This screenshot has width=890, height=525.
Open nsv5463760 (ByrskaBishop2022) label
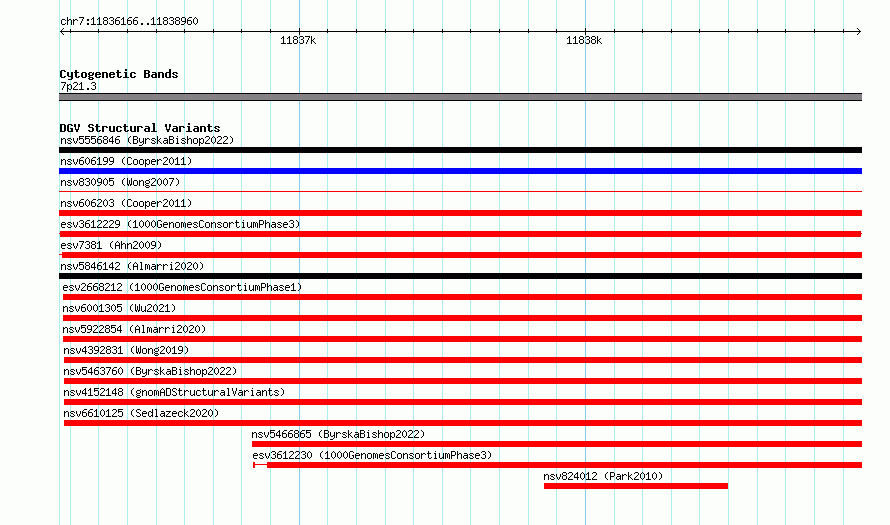click(150, 371)
